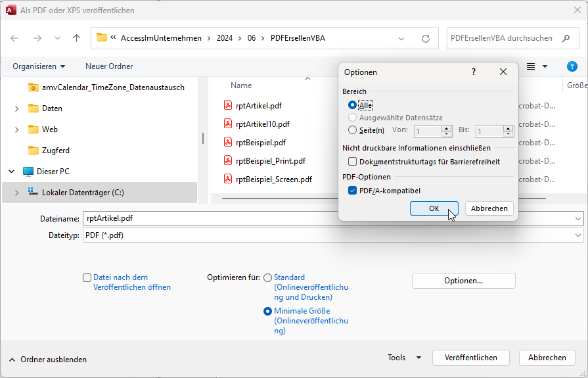Expand the Daten folder tree node
The image size is (588, 378).
[16, 108]
